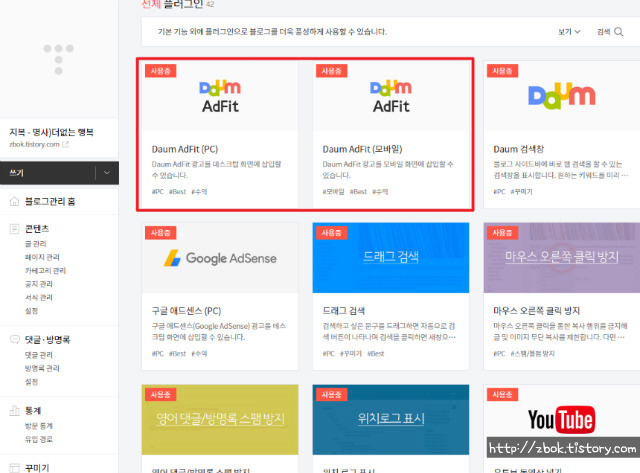Click the 사용중 badge on Google AdSense
Screen dimensions: 640x473
[160, 233]
